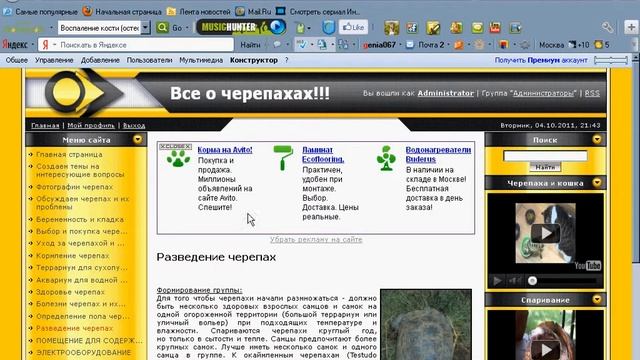
Task: Click the green paw ad icon
Action: coord(178,158)
